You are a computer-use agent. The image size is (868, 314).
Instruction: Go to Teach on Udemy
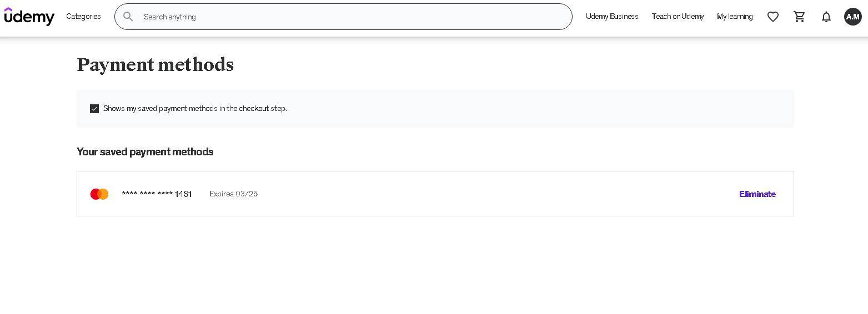point(678,17)
